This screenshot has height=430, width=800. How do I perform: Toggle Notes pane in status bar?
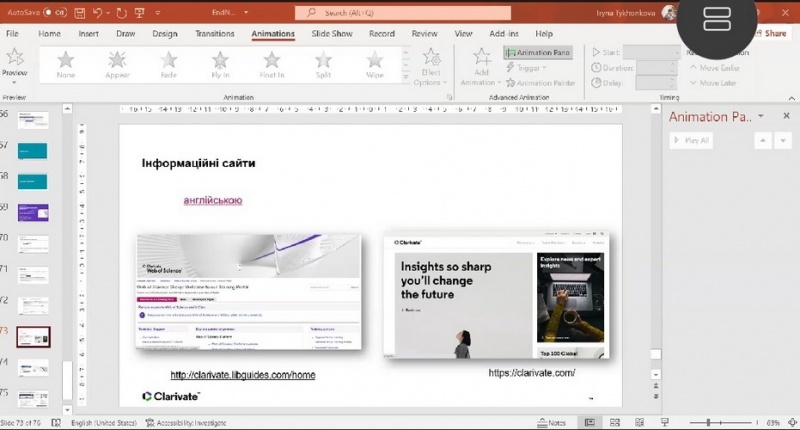click(553, 422)
